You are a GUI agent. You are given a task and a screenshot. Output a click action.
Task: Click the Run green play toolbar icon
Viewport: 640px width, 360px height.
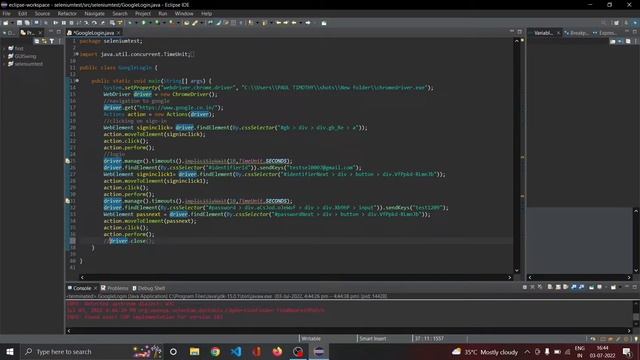143,23
